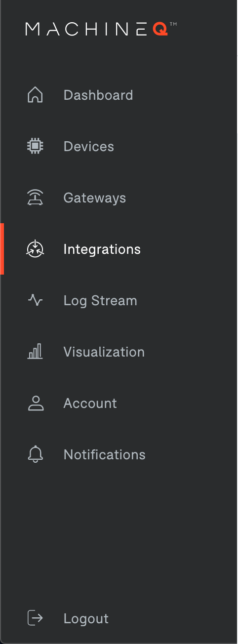The width and height of the screenshot is (238, 644).
Task: Click the Gateways antenna icon
Action: [x=35, y=198]
